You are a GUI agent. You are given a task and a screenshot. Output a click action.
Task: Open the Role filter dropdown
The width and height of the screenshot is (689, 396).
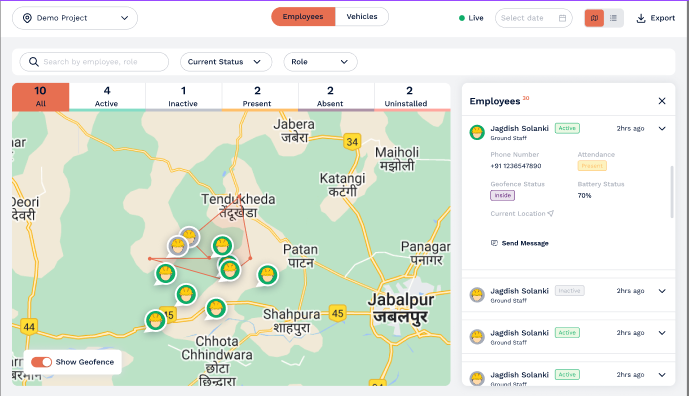point(320,62)
